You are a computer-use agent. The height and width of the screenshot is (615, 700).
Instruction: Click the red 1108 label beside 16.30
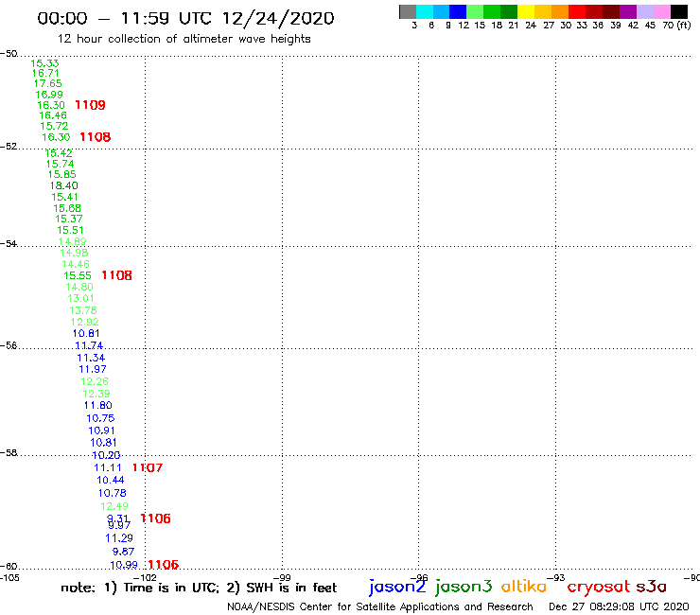[x=96, y=137]
